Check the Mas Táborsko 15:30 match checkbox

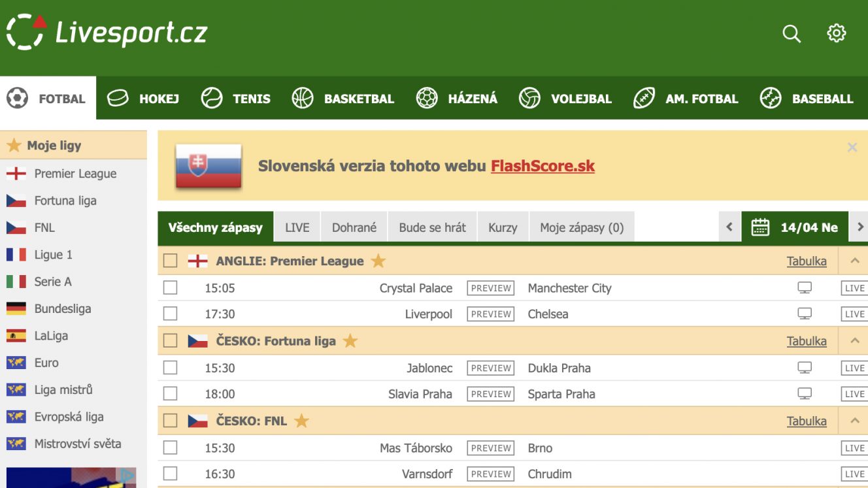[x=171, y=448]
